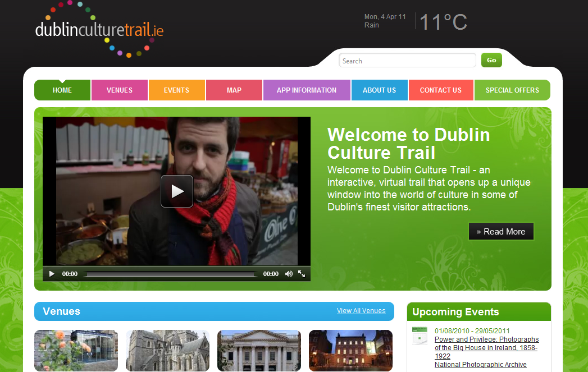Click the Venues section heading
This screenshot has width=588, height=372.
point(62,311)
